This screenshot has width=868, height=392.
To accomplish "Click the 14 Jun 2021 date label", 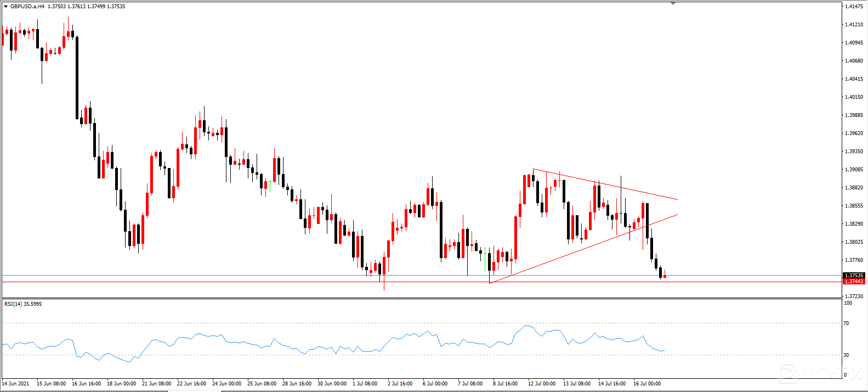I will [15, 384].
